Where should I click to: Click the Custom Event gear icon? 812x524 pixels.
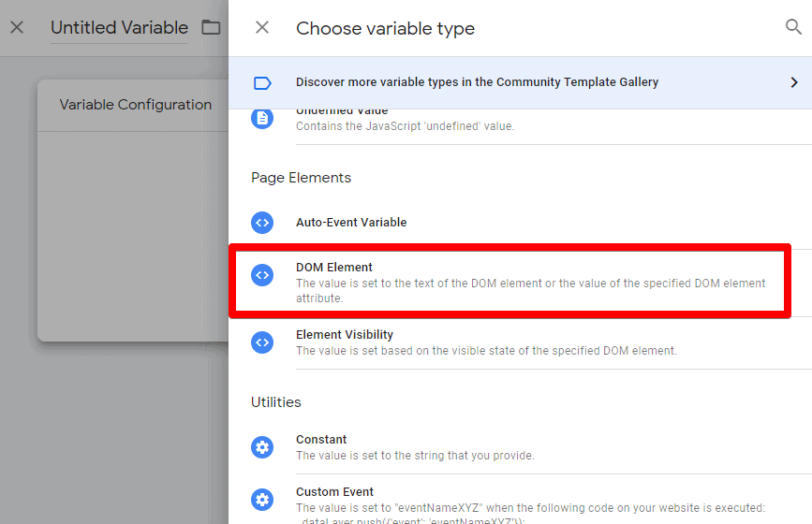click(262, 500)
